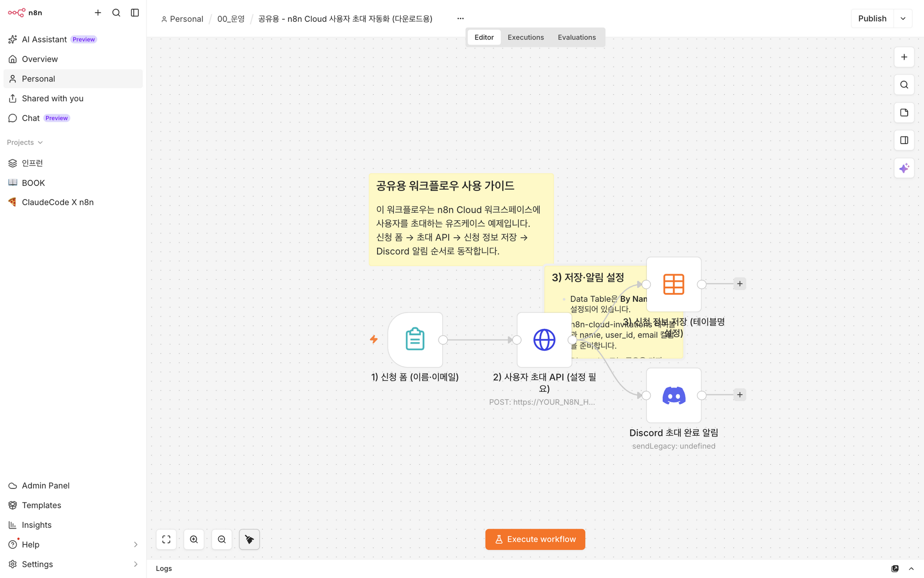Open Shared with you
The image size is (924, 578).
point(73,98)
